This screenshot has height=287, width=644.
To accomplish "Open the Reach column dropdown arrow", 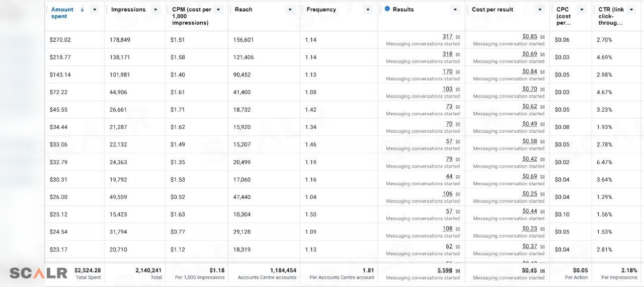I will click(290, 10).
